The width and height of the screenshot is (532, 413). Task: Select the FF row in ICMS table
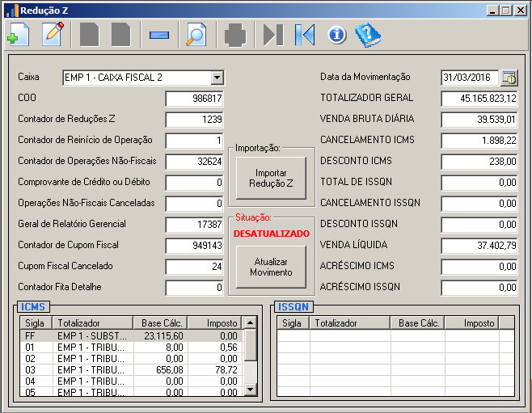point(132,335)
